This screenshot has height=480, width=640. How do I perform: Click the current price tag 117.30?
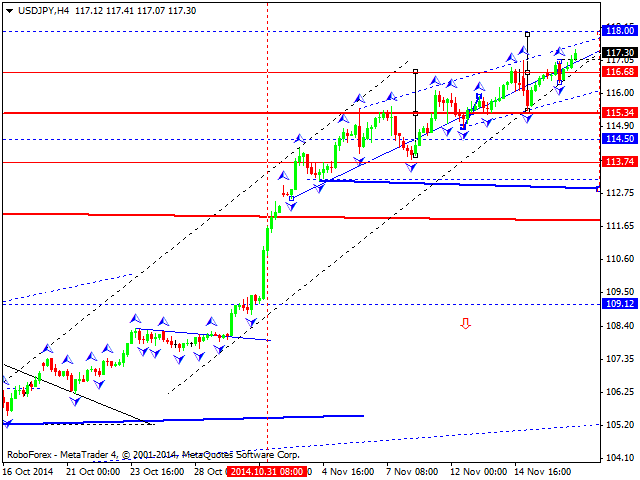point(620,52)
